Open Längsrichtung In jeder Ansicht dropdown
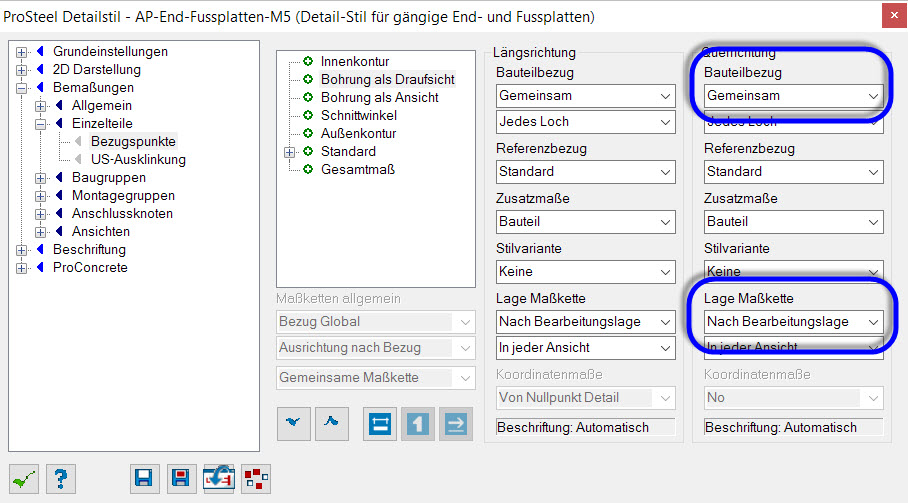Image resolution: width=908 pixels, height=503 pixels. [x=585, y=348]
